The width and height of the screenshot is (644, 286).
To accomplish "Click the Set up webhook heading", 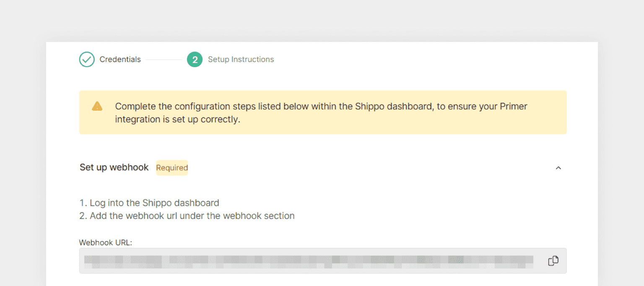I will (x=114, y=167).
